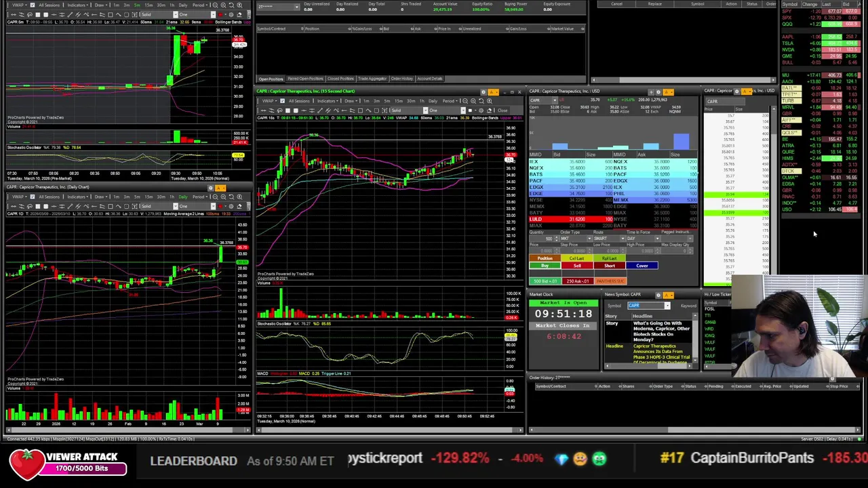Expand Time In Force DAY dropdown

coord(657,239)
